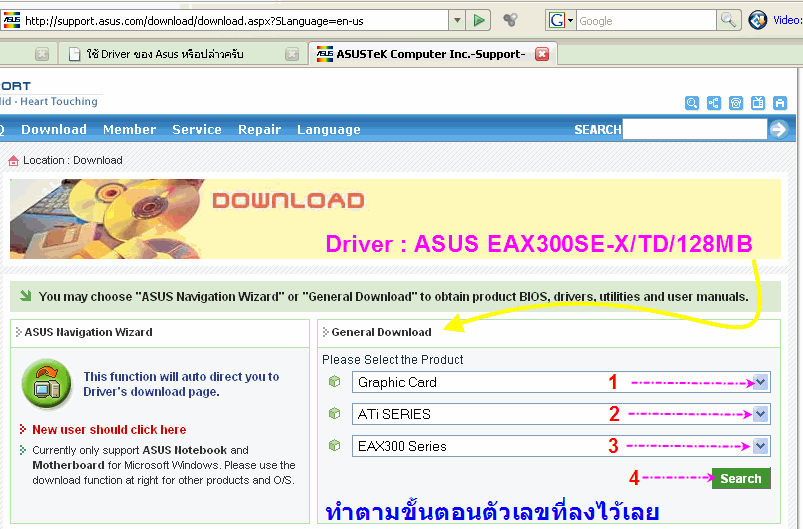Click the globe Video icon at toolbar right
This screenshot has height=529, width=803.
757,20
